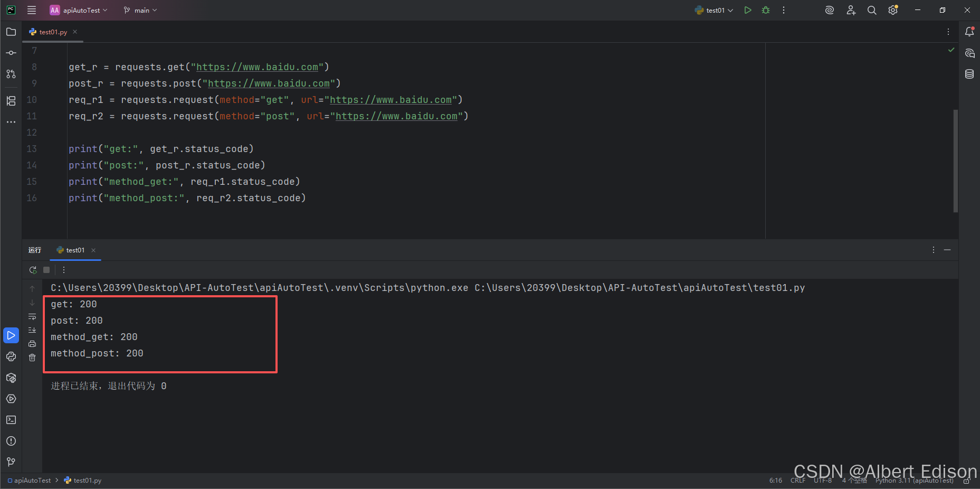This screenshot has width=980, height=489.
Task: Toggle the Run tool window in left sidebar
Action: [11, 335]
